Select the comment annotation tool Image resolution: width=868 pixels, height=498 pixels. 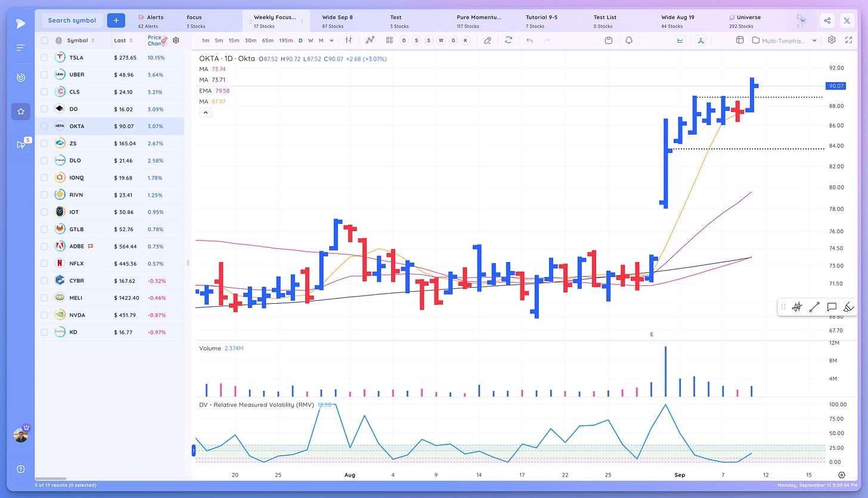tap(832, 307)
